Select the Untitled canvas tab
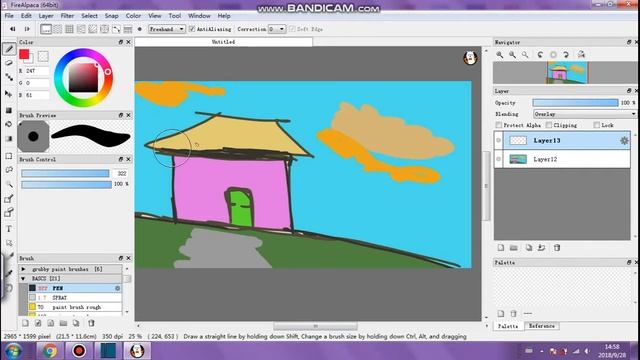The image size is (640, 360). pyautogui.click(x=224, y=42)
